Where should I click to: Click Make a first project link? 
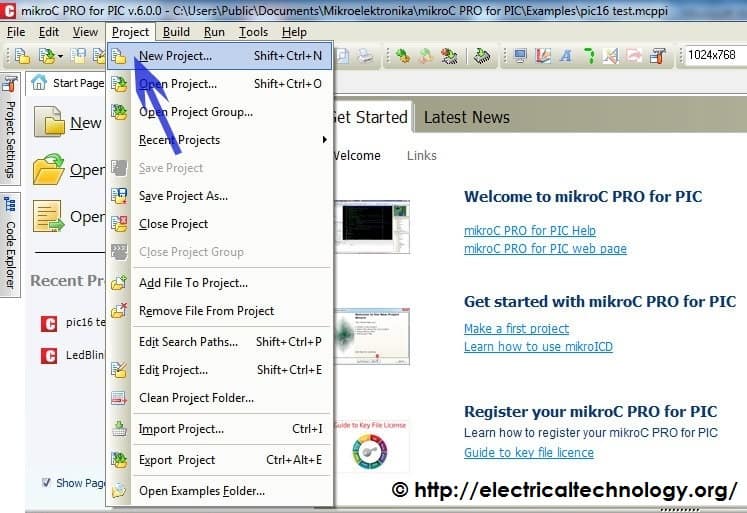click(x=516, y=329)
